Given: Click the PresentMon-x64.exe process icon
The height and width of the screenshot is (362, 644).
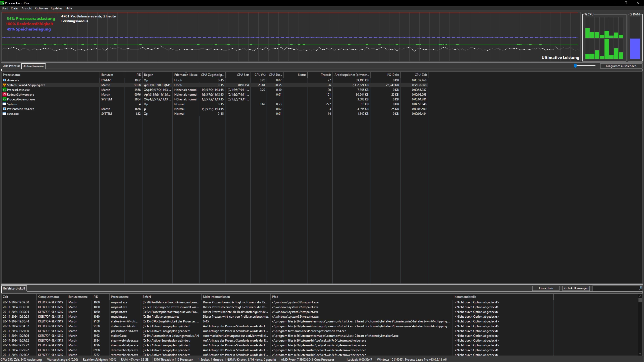Looking at the screenshot, I should pyautogui.click(x=5, y=109).
